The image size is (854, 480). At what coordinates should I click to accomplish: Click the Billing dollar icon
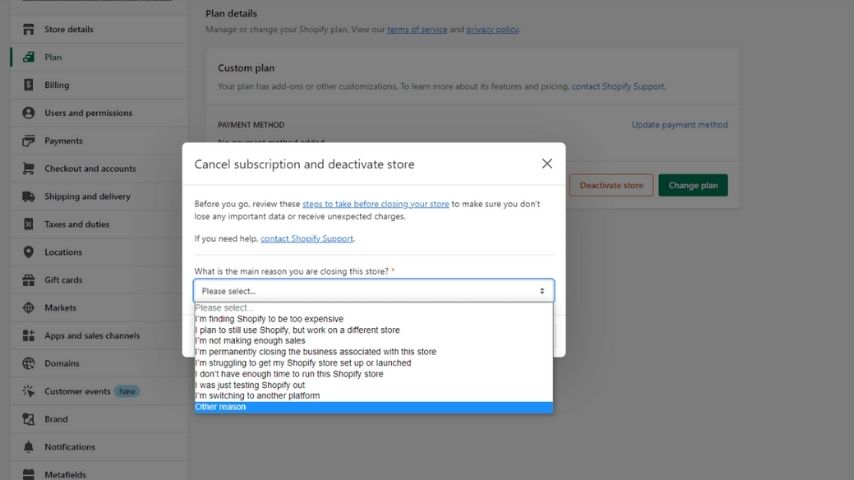coord(28,84)
